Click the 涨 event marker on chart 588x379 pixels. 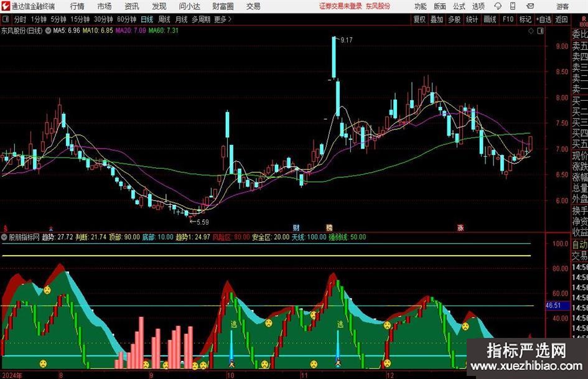pos(460,227)
